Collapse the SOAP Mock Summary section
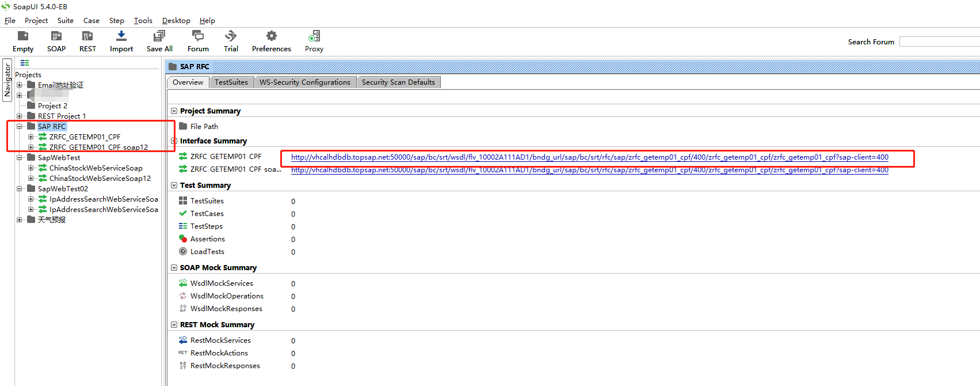 (x=174, y=267)
